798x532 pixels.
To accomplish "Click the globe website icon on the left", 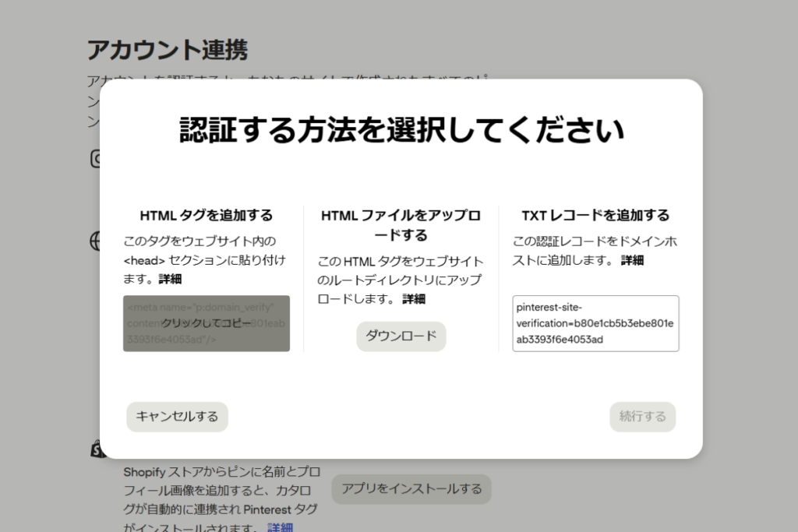I will [94, 241].
